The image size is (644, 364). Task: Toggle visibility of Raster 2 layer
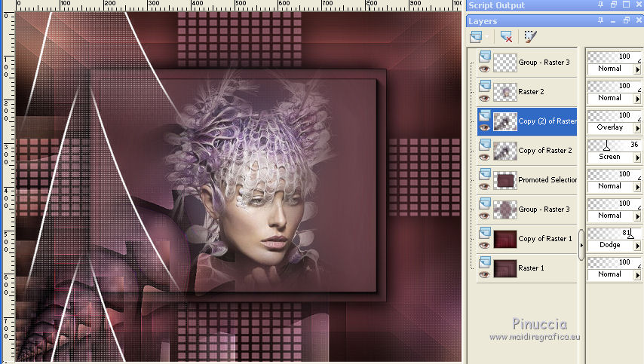485,99
